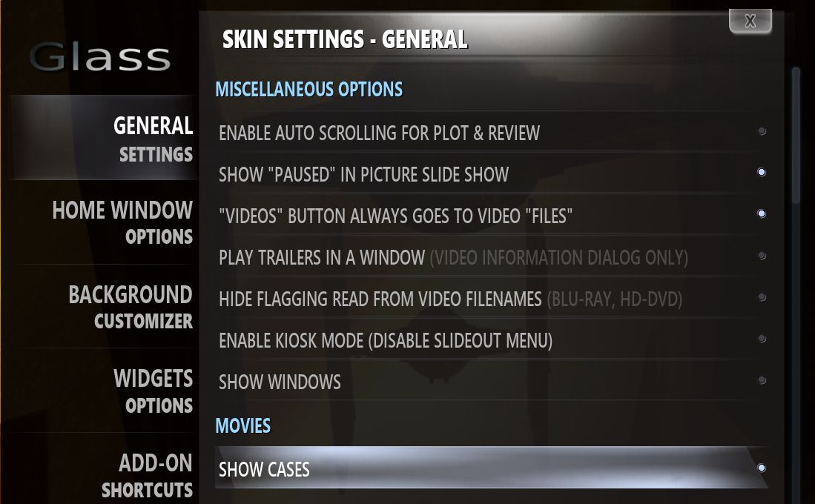This screenshot has height=504, width=815.
Task: Open Add-on Shortcuts section
Action: click(147, 476)
